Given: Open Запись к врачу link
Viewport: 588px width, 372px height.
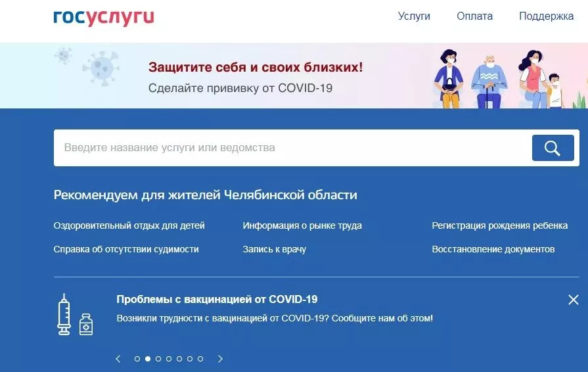Looking at the screenshot, I should [x=274, y=249].
